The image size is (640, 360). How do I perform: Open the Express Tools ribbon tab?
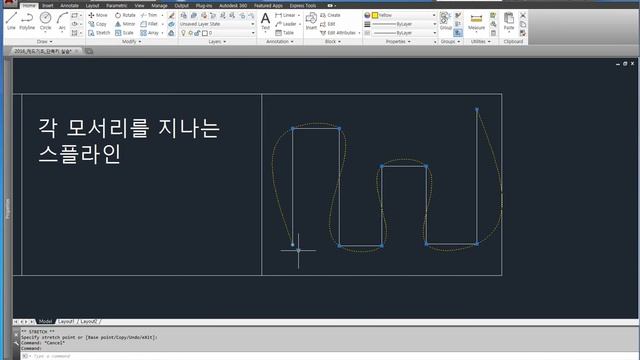point(302,6)
